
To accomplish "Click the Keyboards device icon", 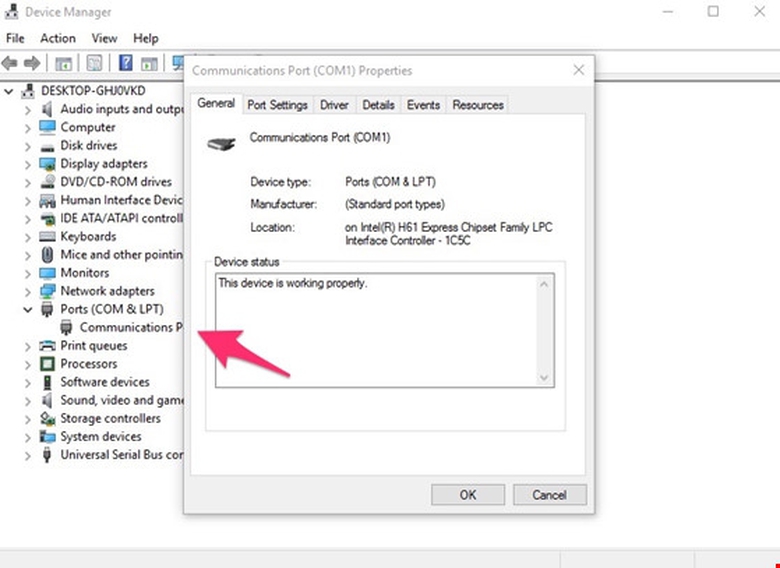I will pos(47,237).
